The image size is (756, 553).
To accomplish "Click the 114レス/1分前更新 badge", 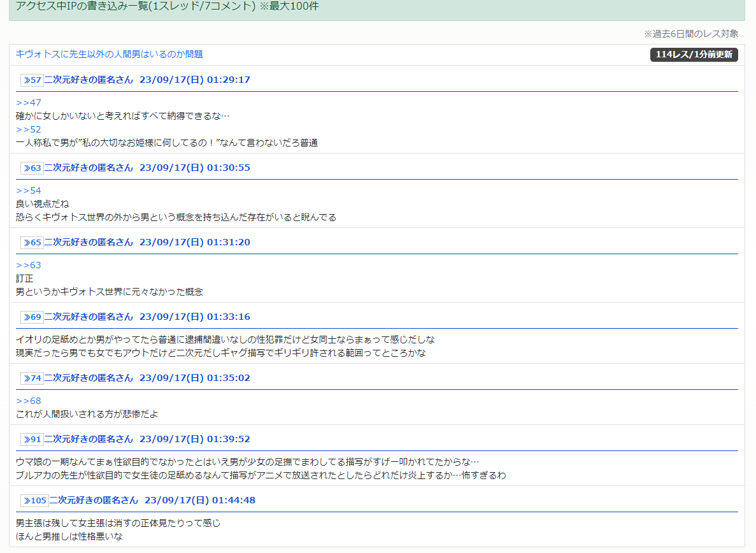I will click(x=694, y=55).
